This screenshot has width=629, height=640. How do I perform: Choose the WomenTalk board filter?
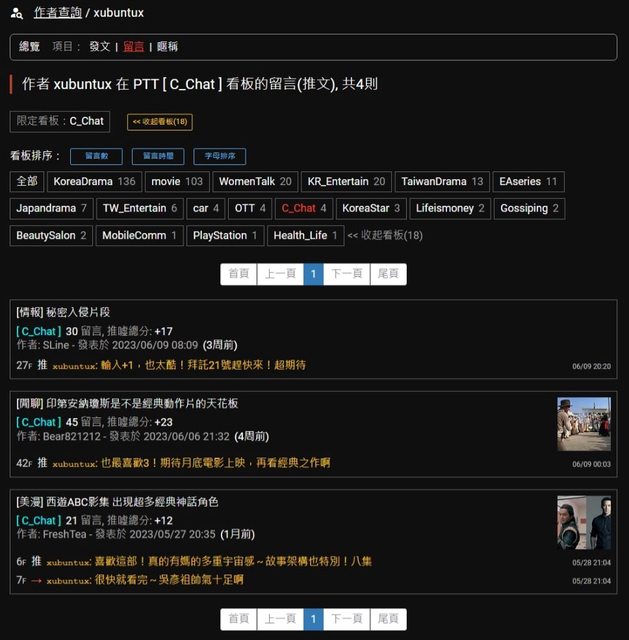tap(255, 182)
